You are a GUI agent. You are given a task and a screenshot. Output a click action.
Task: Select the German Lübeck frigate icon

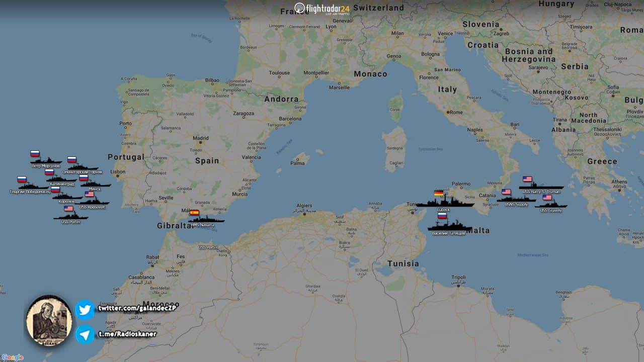click(x=445, y=202)
